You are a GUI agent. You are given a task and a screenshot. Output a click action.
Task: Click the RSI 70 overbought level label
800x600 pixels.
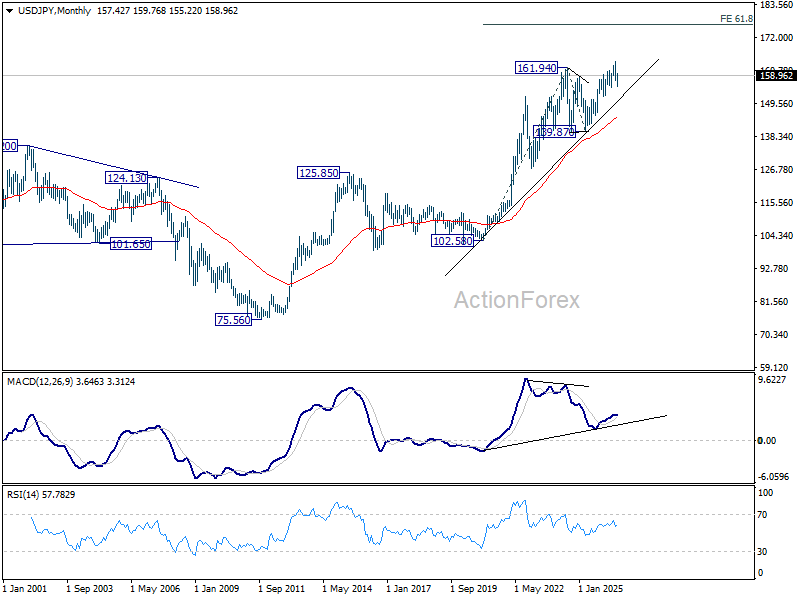[762, 515]
